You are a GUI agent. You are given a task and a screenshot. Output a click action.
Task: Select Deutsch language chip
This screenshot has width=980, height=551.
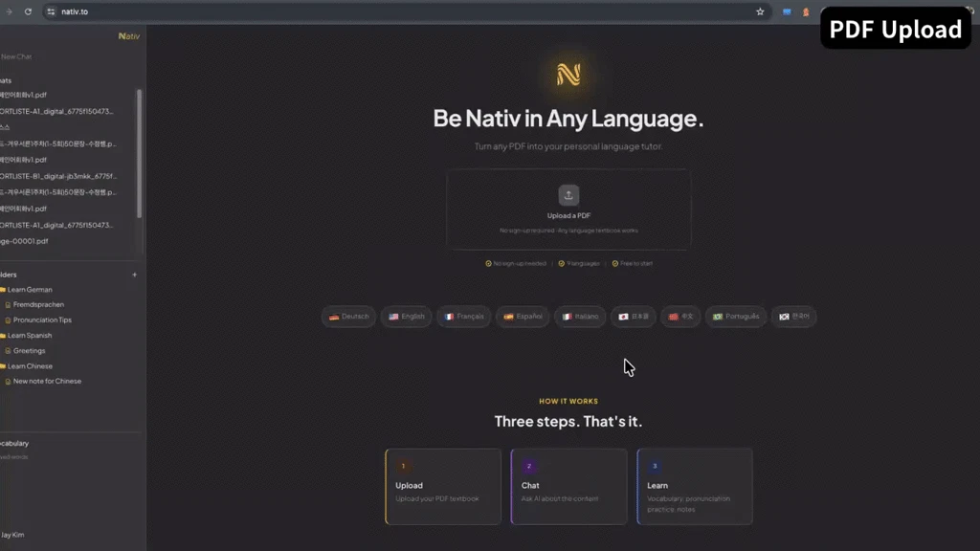click(348, 317)
